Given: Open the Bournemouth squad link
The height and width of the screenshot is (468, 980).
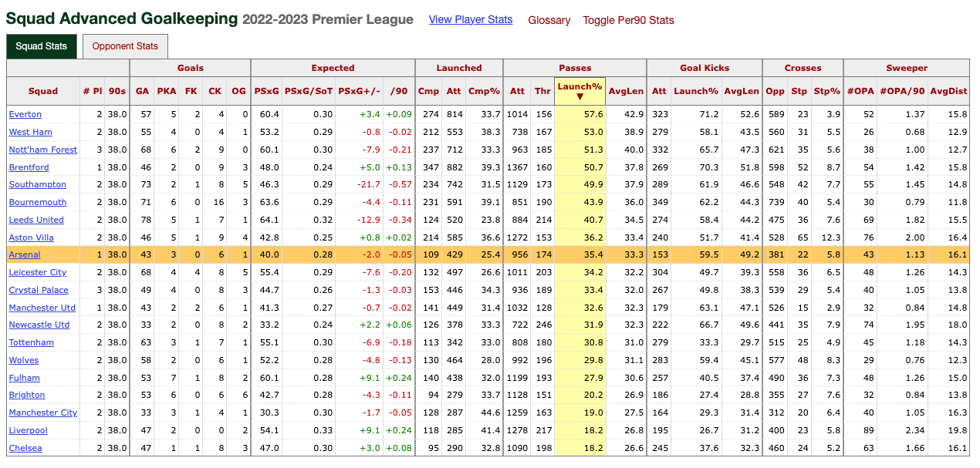Looking at the screenshot, I should [x=37, y=202].
